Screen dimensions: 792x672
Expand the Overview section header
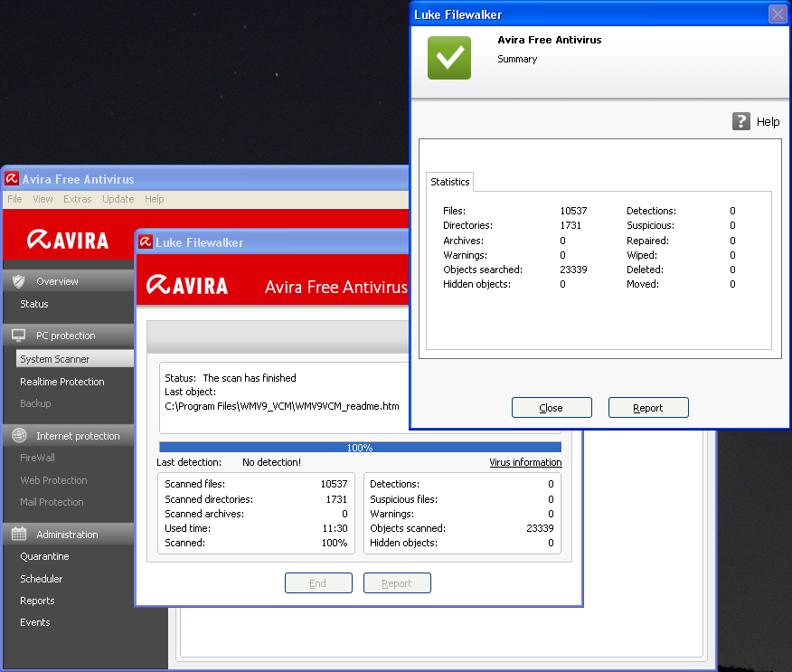[69, 281]
